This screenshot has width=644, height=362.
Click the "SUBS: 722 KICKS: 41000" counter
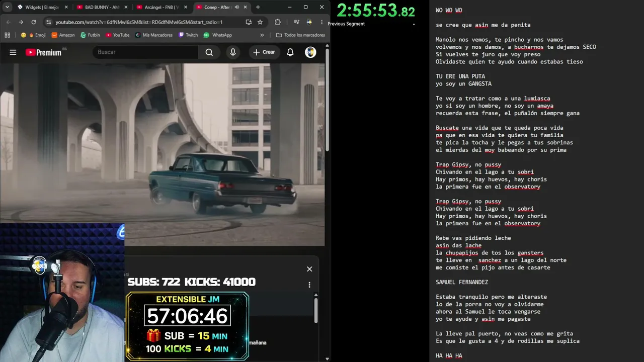pos(192,282)
